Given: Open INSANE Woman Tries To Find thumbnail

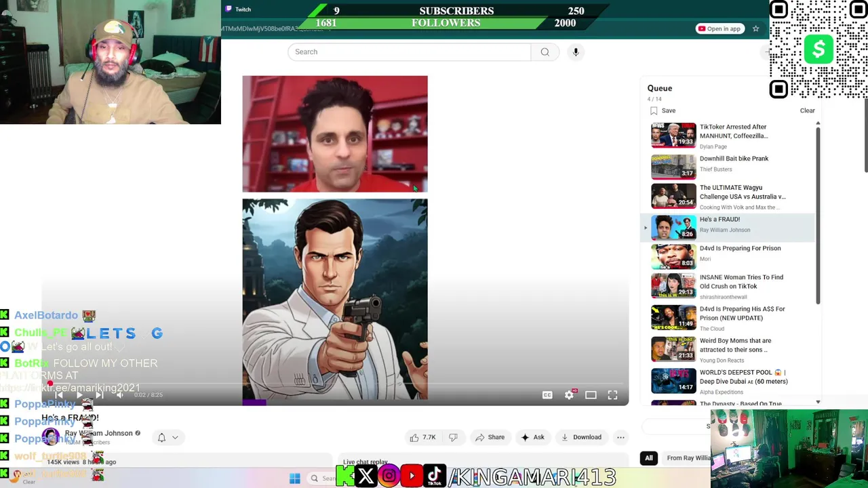Looking at the screenshot, I should point(673,286).
